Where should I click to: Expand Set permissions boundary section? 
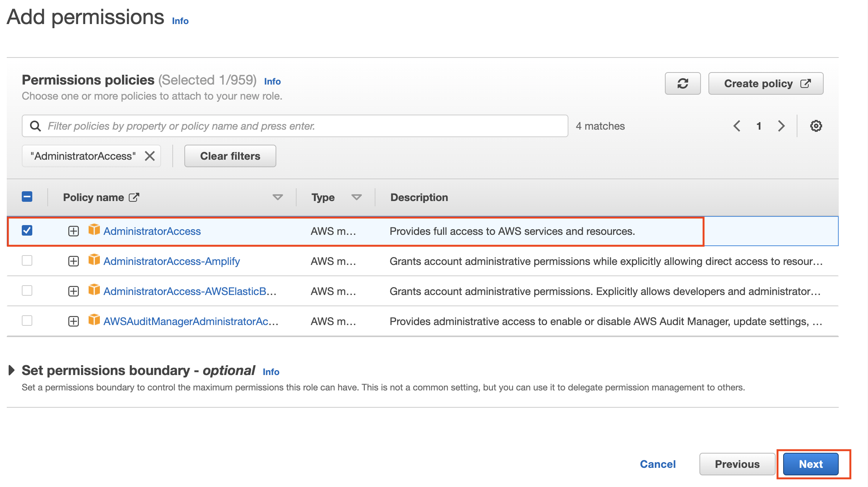(x=12, y=371)
